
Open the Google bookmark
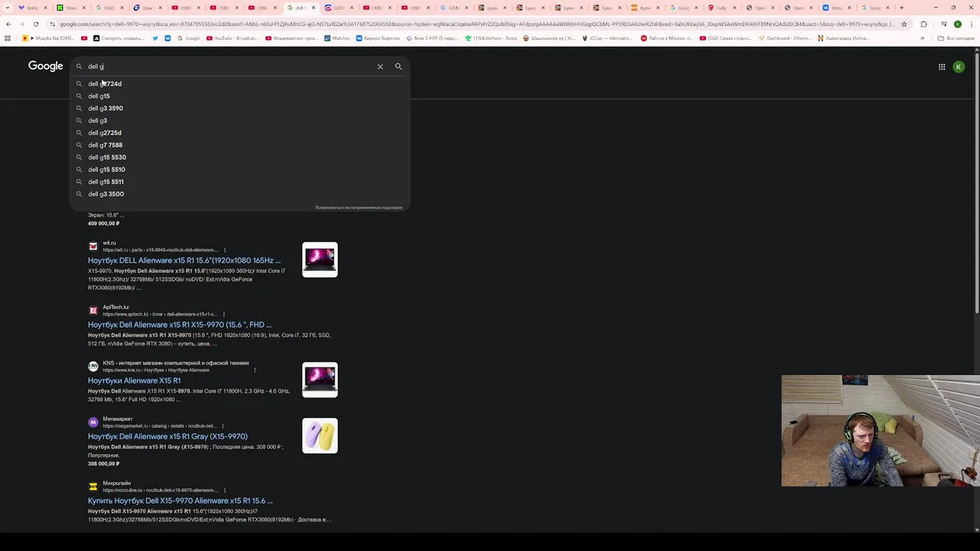188,38
